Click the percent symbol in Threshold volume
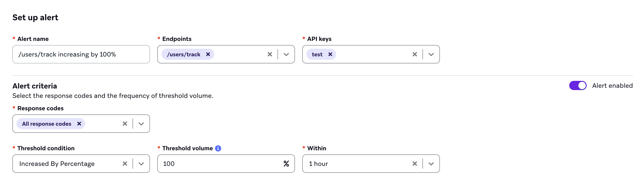The image size is (644, 193). coord(286,163)
